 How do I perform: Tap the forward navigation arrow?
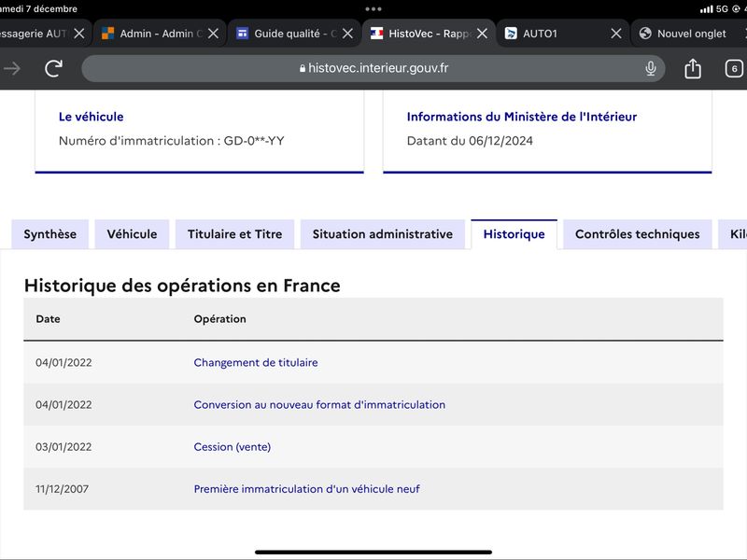coord(12,68)
